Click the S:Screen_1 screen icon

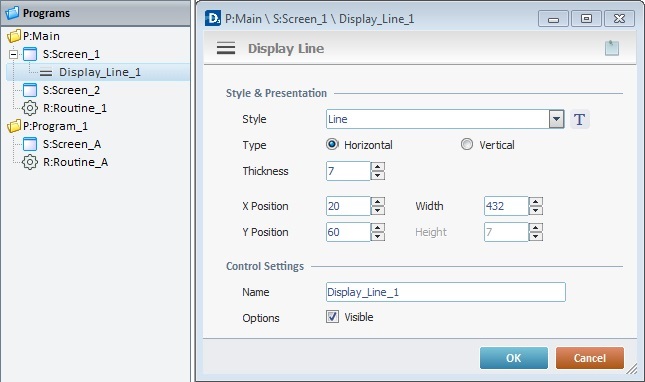point(30,54)
